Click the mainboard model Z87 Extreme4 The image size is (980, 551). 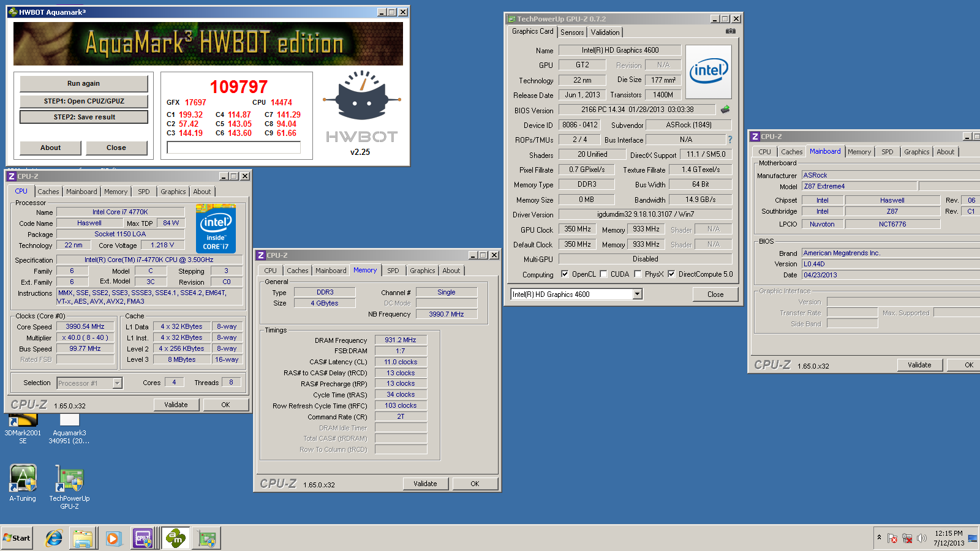tap(859, 186)
